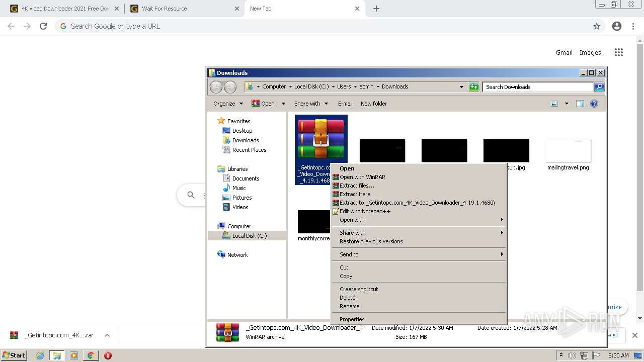
Task: Expand the Send to submenu
Action: coord(419,254)
